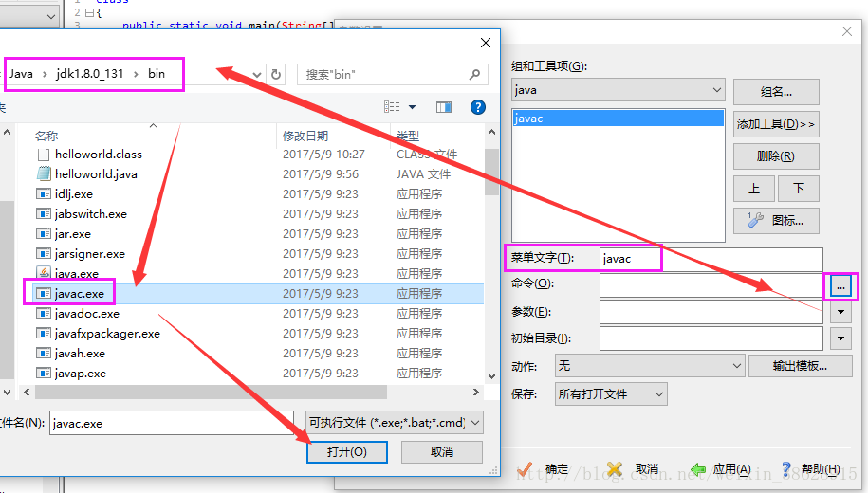Click the 文件名(N) input containing javac.exe
The width and height of the screenshot is (868, 493).
172,423
